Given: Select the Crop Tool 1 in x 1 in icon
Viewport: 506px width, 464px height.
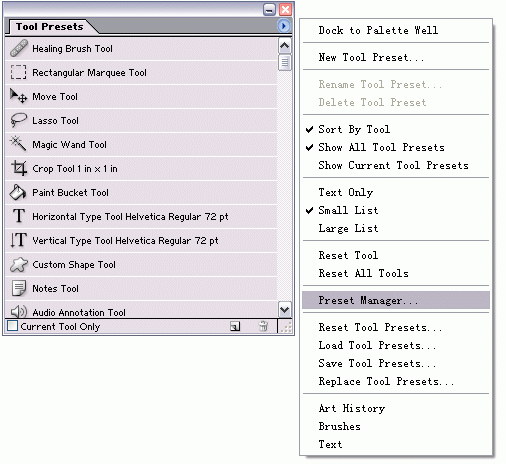Looking at the screenshot, I should [x=19, y=168].
